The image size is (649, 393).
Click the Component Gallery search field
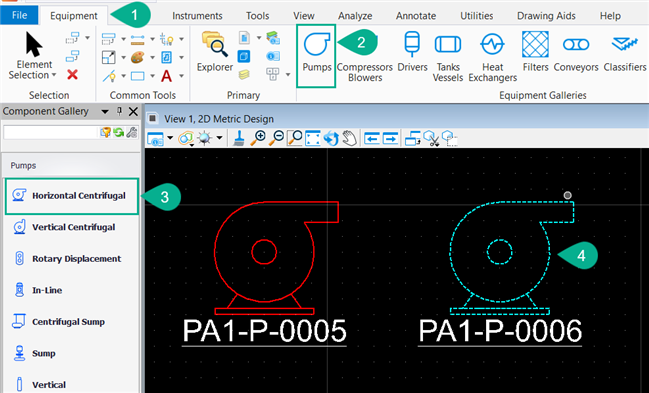50,133
